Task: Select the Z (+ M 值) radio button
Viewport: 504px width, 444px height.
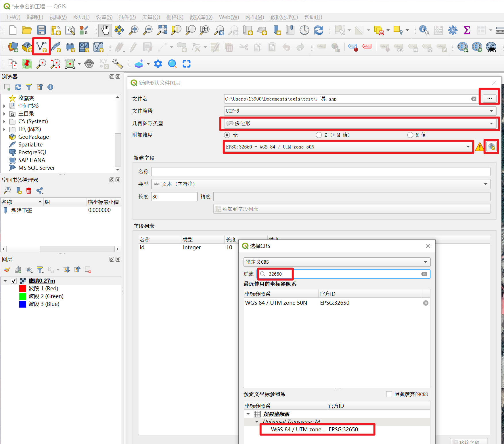Action: tap(319, 135)
